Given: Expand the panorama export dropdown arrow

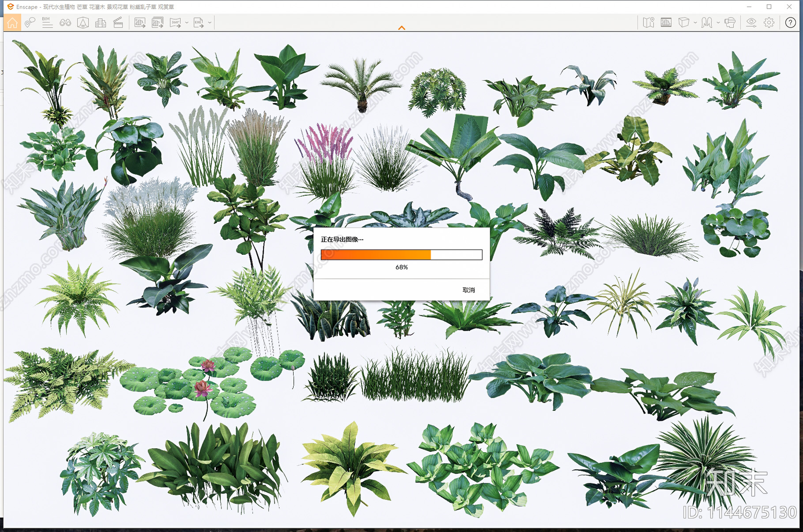Looking at the screenshot, I should click(x=187, y=23).
